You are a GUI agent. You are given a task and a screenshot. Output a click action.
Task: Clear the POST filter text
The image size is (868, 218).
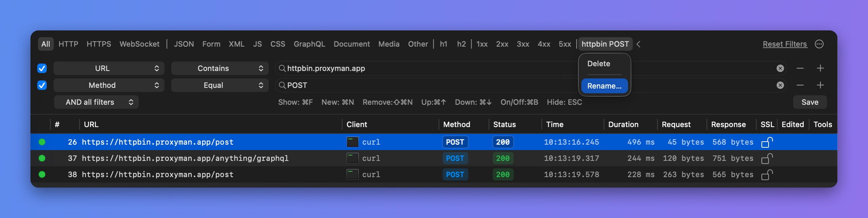click(x=780, y=85)
